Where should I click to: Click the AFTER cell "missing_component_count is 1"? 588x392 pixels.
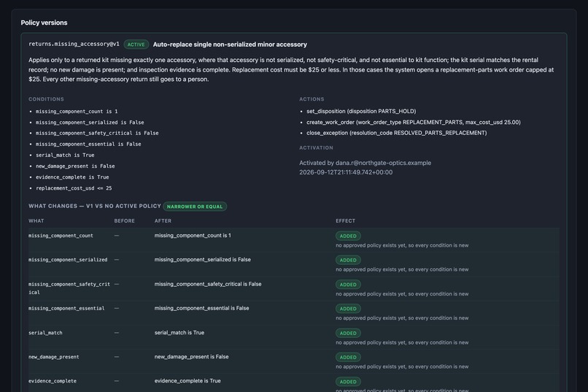(193, 236)
